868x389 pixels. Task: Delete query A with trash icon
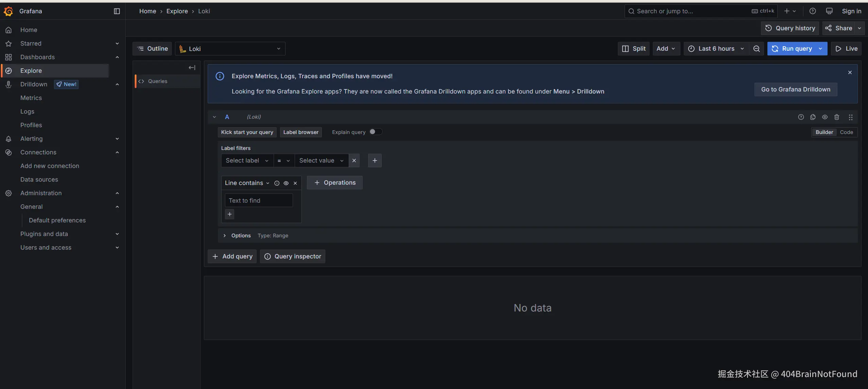pos(836,117)
